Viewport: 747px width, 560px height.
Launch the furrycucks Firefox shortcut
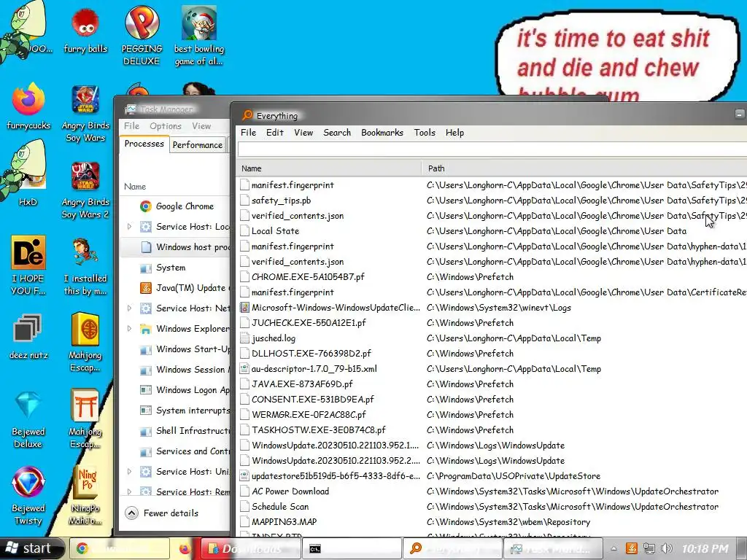point(28,106)
